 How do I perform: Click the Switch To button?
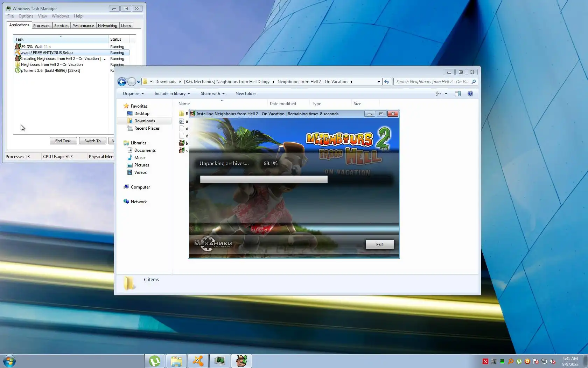point(92,141)
